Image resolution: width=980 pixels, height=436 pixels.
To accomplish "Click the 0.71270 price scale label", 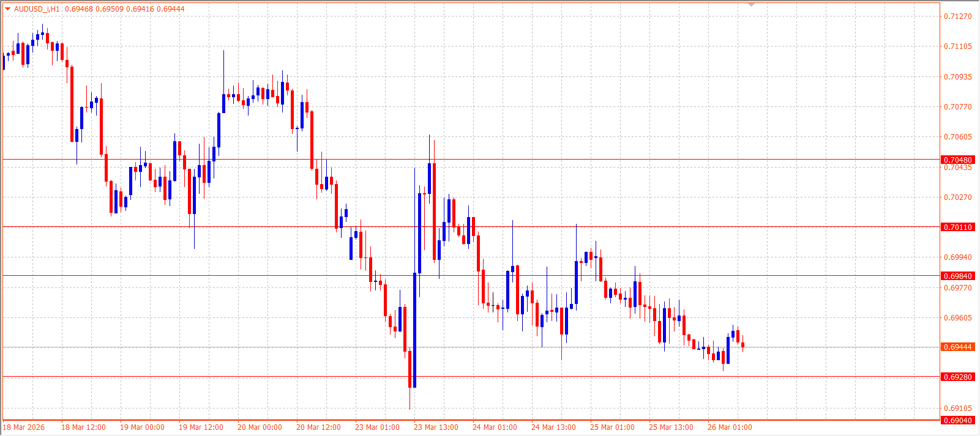I will [958, 17].
